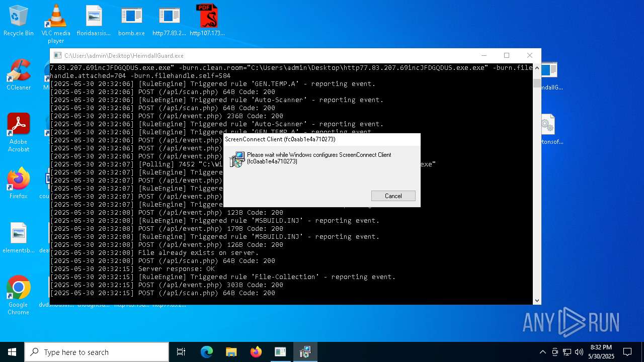Select the bomb.exe desktop file

pos(131,21)
